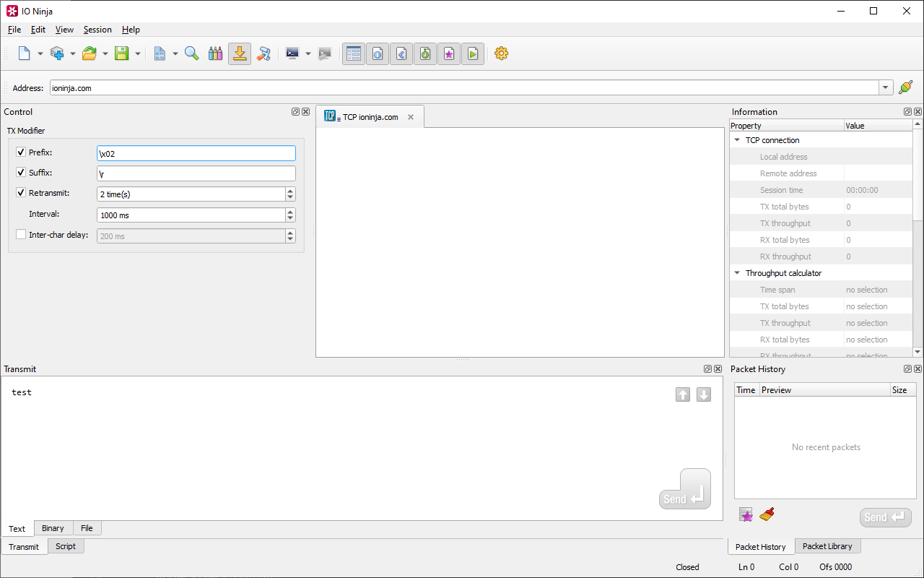Click the up arrow in Transmit pane
The width and height of the screenshot is (924, 578).
tap(683, 394)
